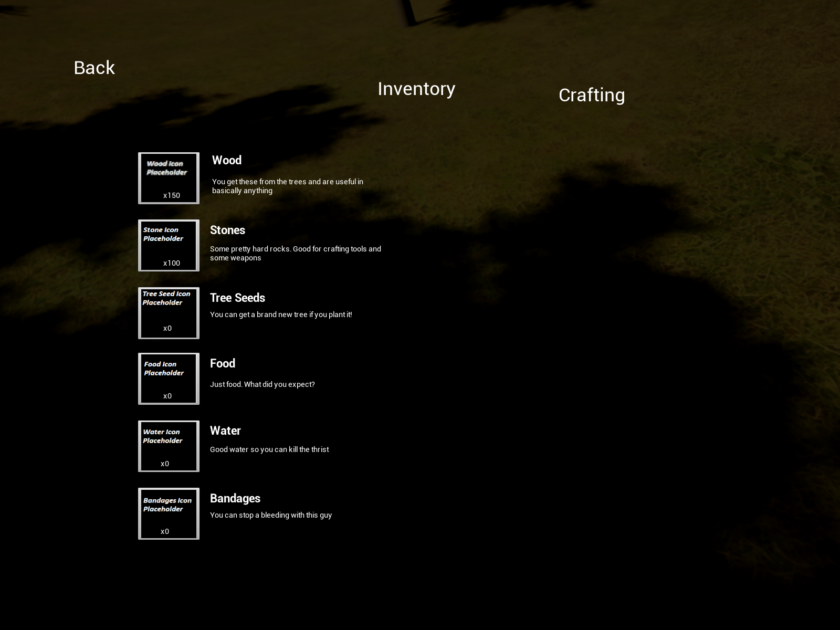Viewport: 840px width, 630px height.
Task: Choose the Bandages icon placeholder slot
Action: click(x=169, y=513)
